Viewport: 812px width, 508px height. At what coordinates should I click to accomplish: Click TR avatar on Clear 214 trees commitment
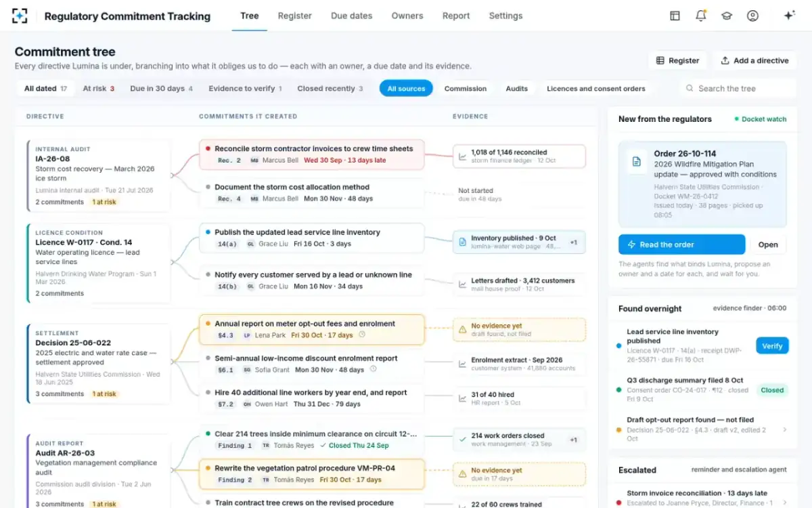click(267, 446)
